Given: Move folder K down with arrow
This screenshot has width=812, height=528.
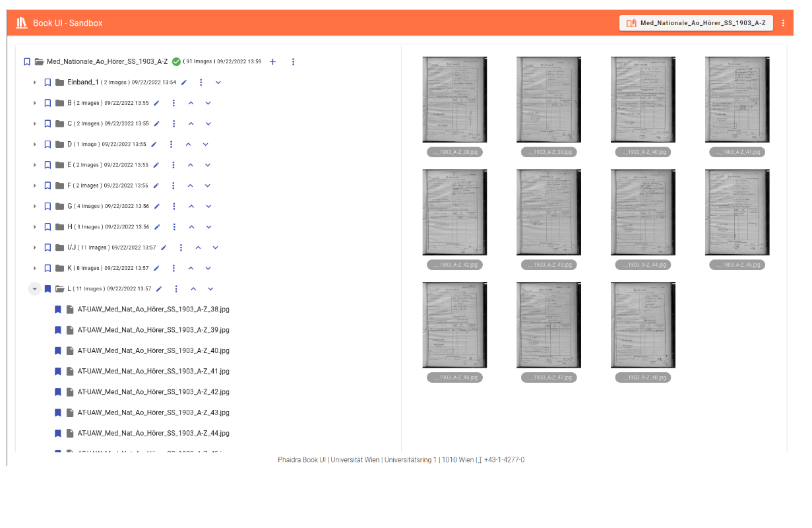Looking at the screenshot, I should [x=208, y=269].
